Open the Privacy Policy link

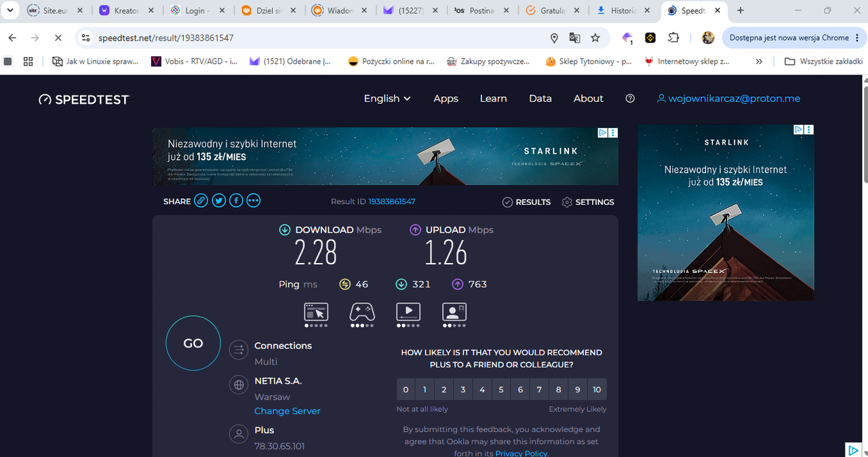point(521,453)
